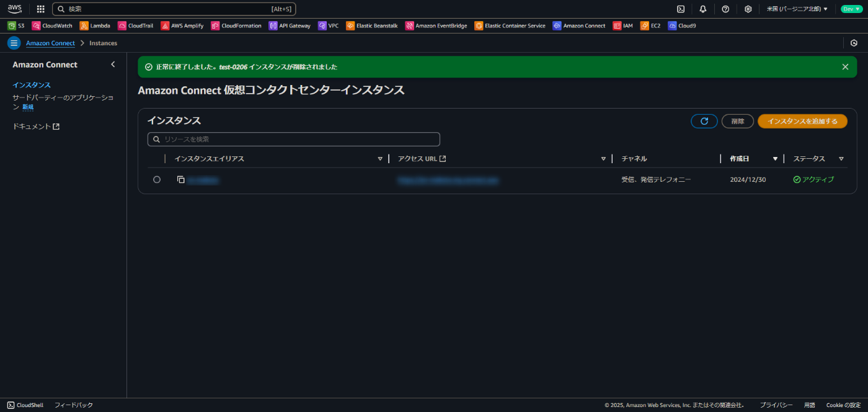Open region selector 米国 (バージニア北部)
The height and width of the screenshot is (412, 868).
(797, 9)
